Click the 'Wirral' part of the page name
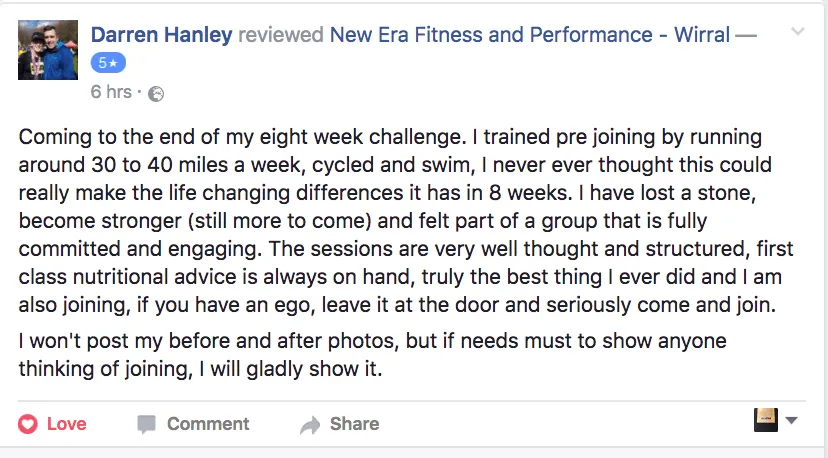 point(700,35)
